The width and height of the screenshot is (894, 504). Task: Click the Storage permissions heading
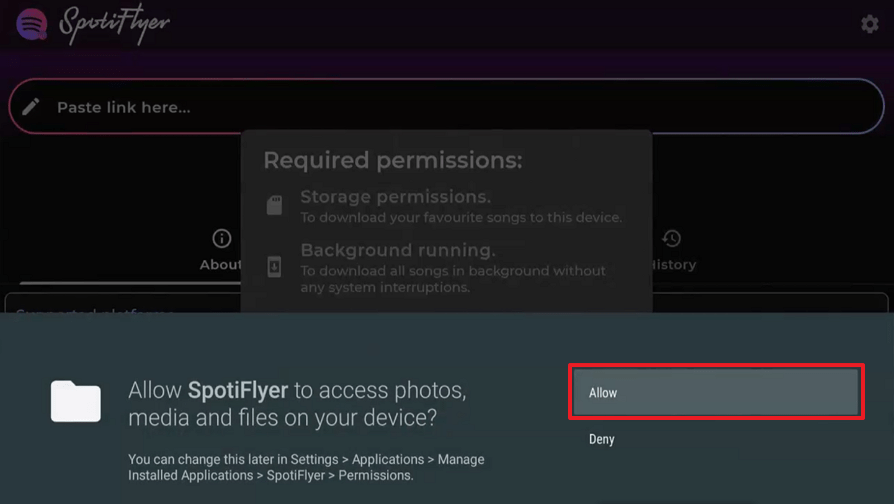pyautogui.click(x=396, y=197)
